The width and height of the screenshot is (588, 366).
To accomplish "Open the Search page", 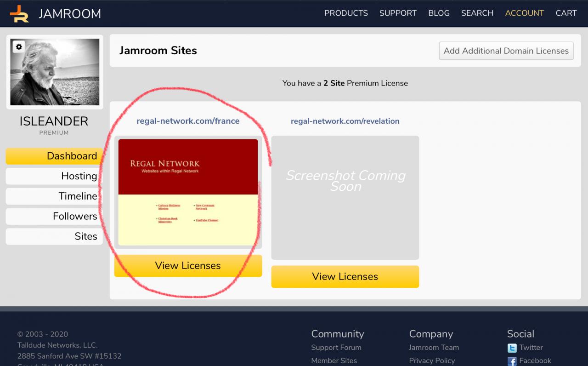I will click(x=477, y=13).
